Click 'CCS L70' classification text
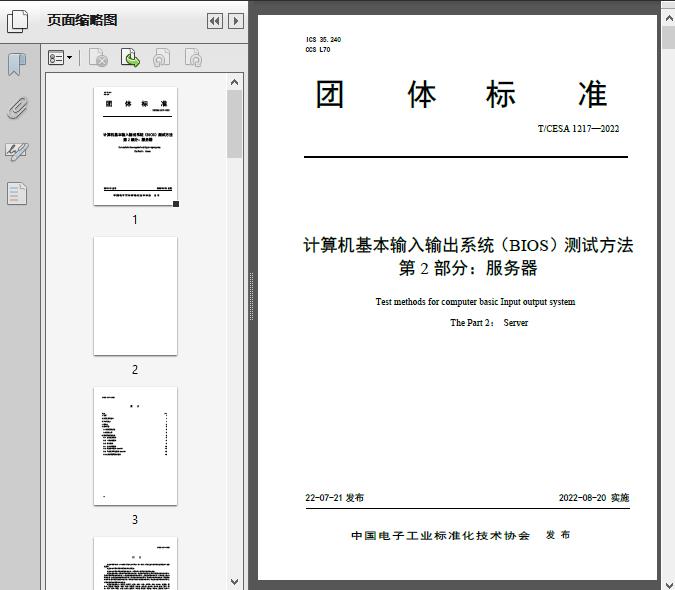This screenshot has height=590, width=675. 318,50
